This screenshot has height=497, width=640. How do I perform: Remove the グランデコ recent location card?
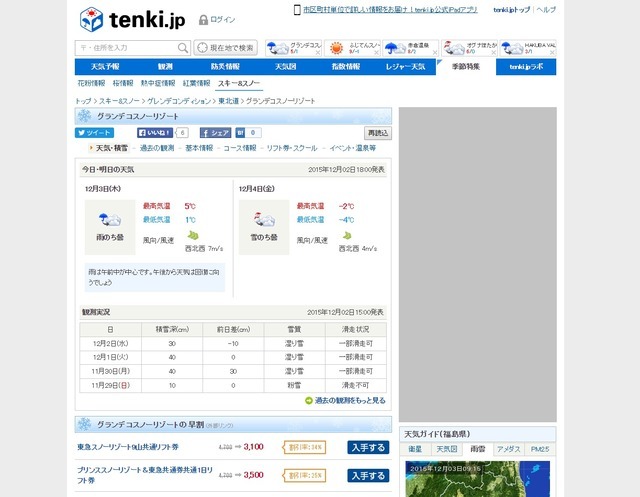[x=318, y=53]
